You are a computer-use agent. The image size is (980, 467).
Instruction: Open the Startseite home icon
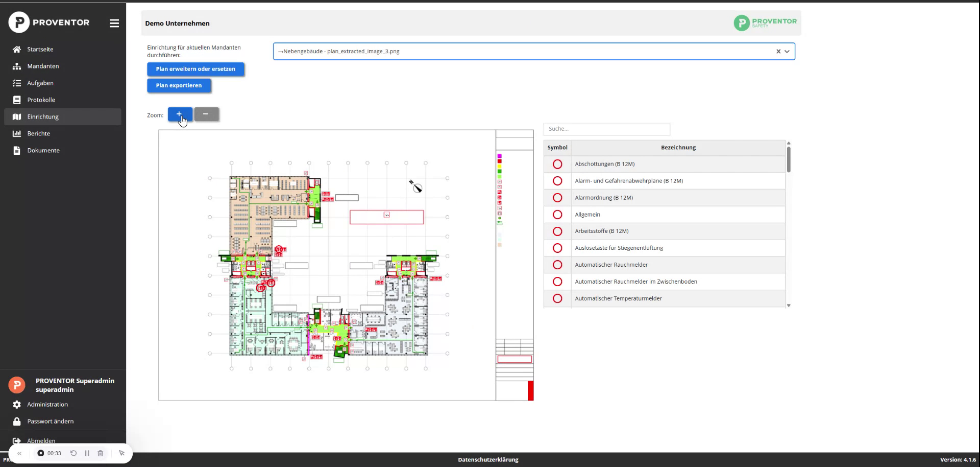pos(17,49)
